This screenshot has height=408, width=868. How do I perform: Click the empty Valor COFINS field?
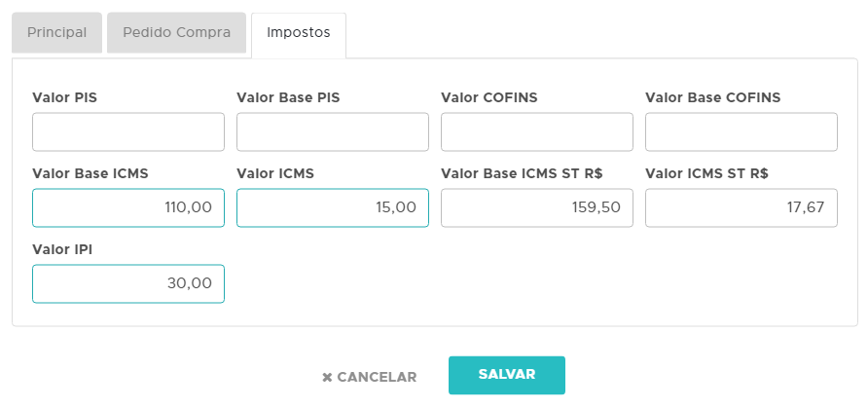537,132
